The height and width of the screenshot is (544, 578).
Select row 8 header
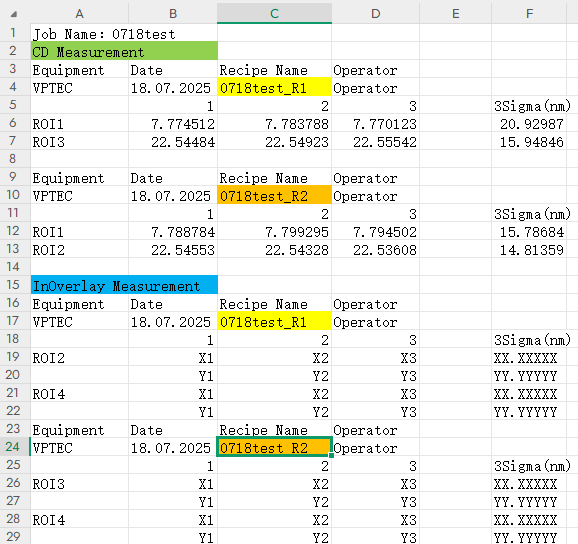pyautogui.click(x=13, y=158)
